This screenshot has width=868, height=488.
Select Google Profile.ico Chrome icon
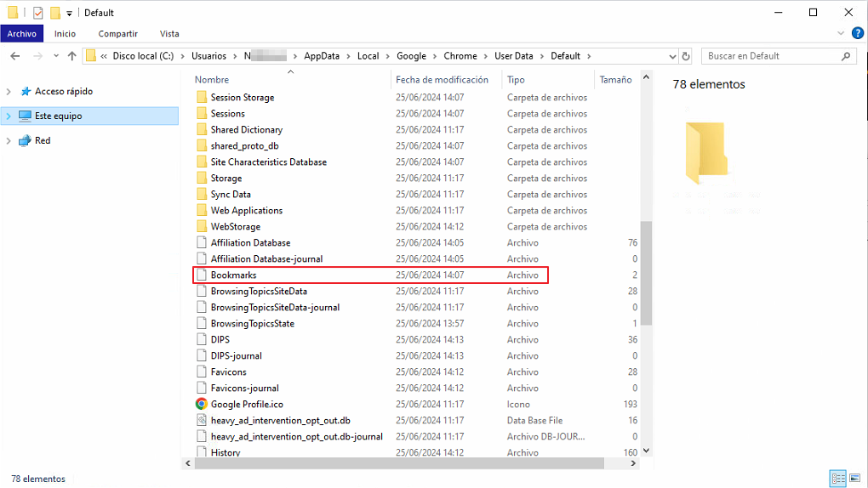(x=202, y=405)
